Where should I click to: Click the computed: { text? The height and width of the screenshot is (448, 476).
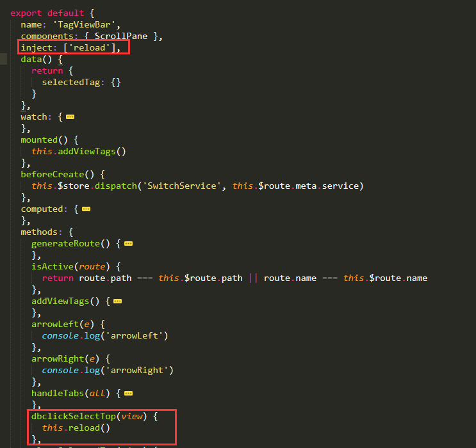click(x=49, y=209)
